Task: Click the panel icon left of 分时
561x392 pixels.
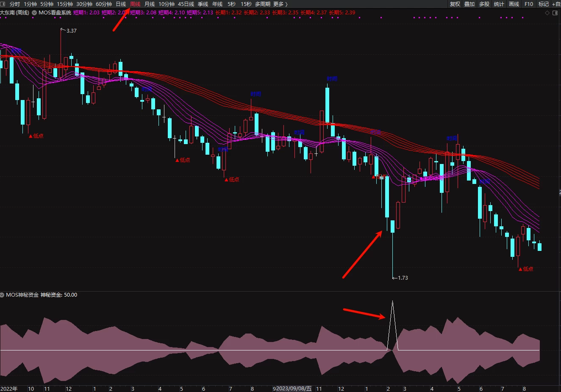Action: pos(3,4)
